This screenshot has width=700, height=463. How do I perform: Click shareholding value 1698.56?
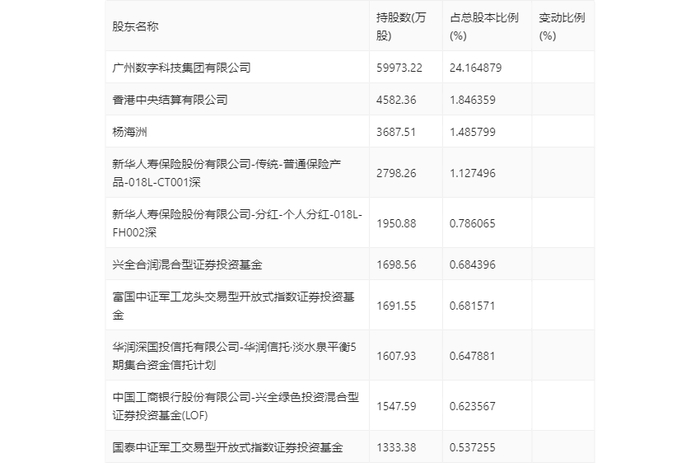396,264
